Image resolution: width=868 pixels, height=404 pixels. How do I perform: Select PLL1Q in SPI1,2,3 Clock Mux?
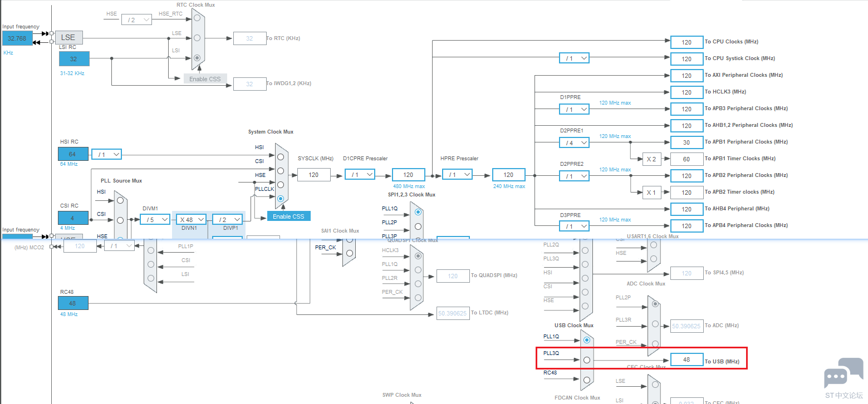tap(418, 212)
